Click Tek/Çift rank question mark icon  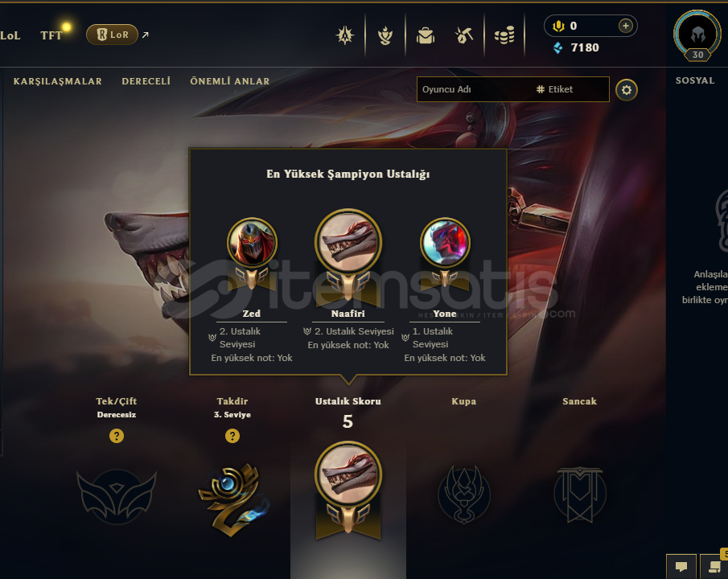click(117, 436)
